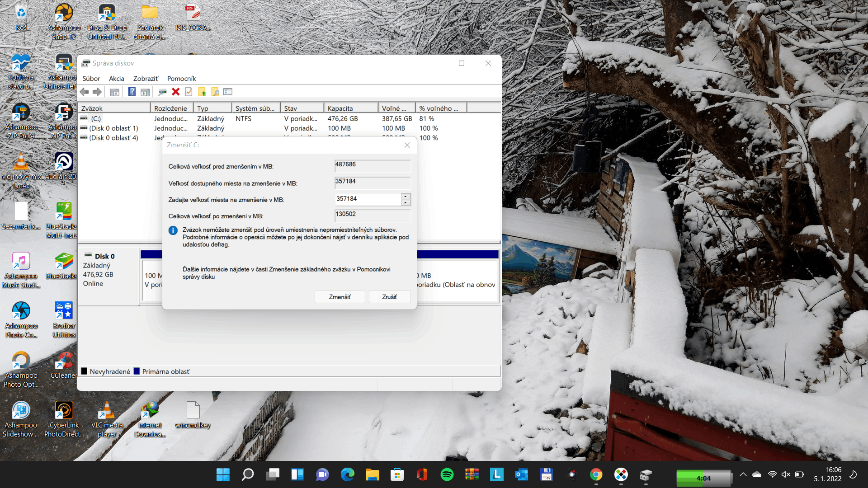Viewport: 868px width, 488px height.
Task: Click the connect disk toolbar icon
Action: tap(162, 92)
